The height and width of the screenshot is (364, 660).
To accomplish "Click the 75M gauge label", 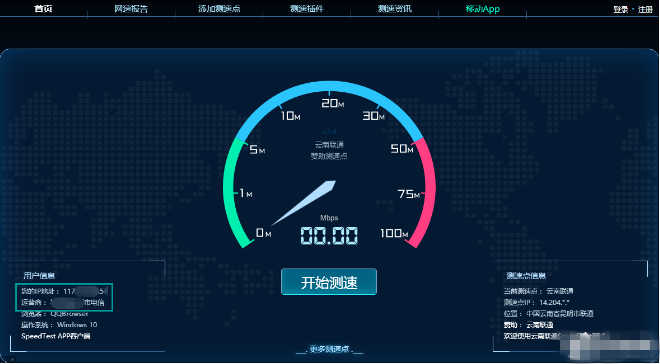I will 409,194.
